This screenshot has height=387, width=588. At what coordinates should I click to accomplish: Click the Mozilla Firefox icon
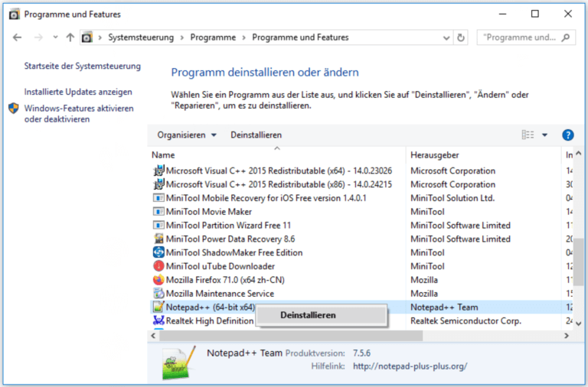158,280
